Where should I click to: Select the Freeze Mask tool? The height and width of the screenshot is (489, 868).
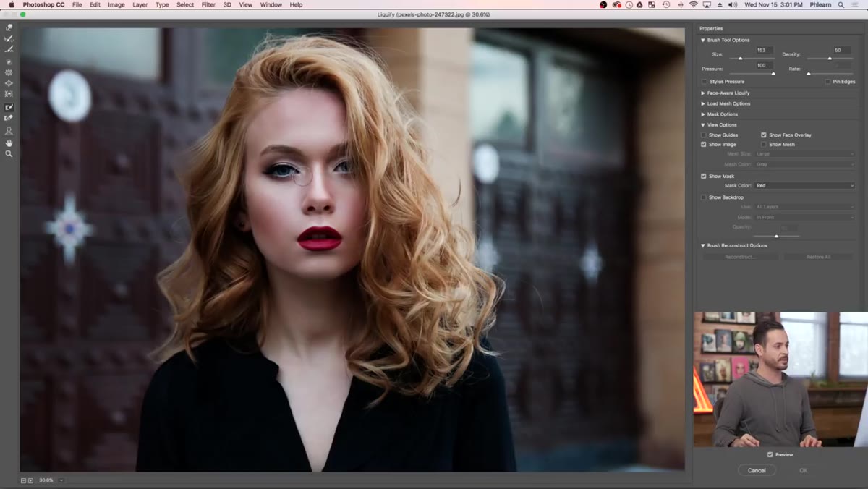(9, 107)
